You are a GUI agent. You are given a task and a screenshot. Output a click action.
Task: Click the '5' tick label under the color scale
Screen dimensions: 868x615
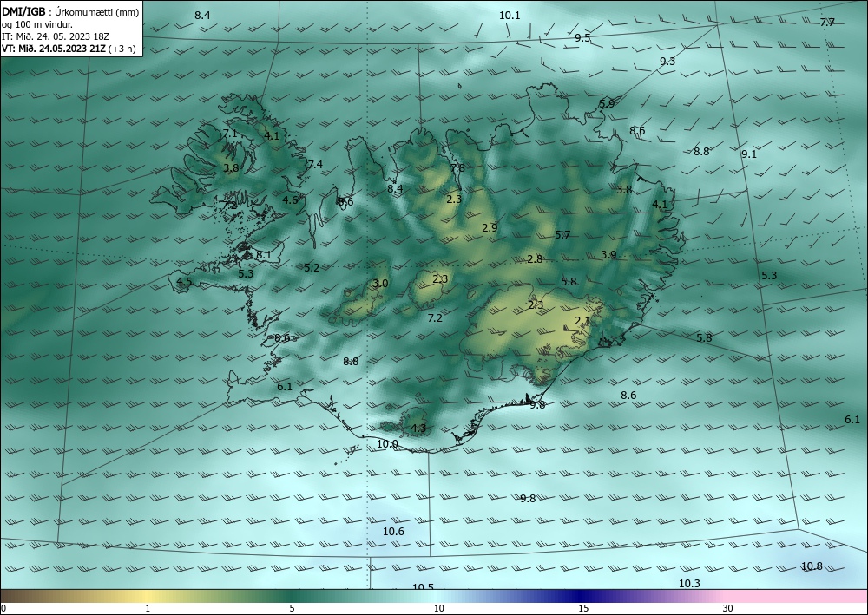(292, 608)
